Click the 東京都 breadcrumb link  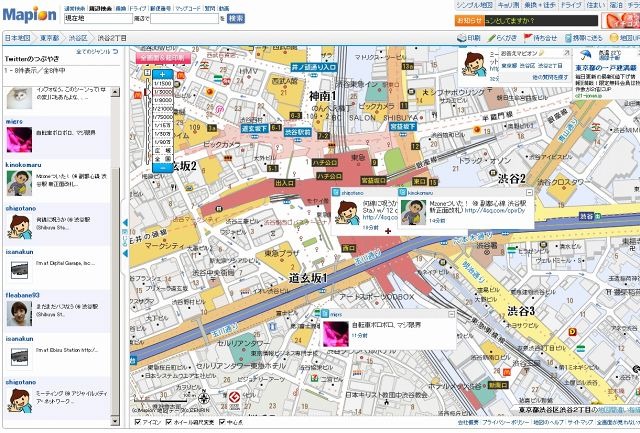coord(49,38)
